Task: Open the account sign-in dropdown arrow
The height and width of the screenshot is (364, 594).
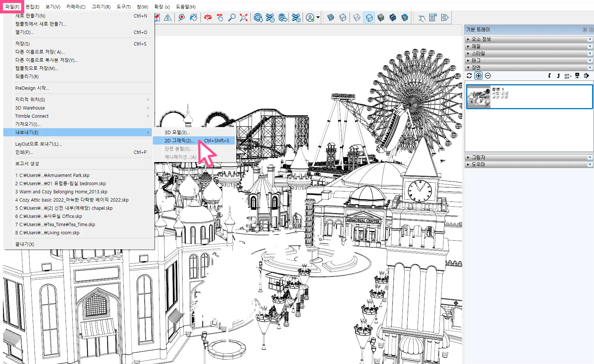Action: pyautogui.click(x=318, y=18)
